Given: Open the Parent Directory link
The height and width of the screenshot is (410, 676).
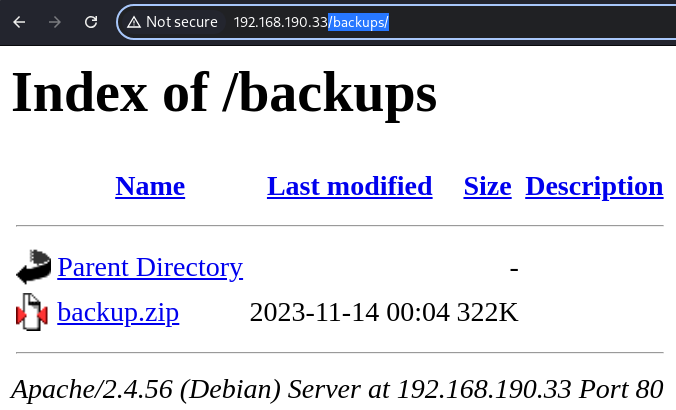Looking at the screenshot, I should pos(150,267).
